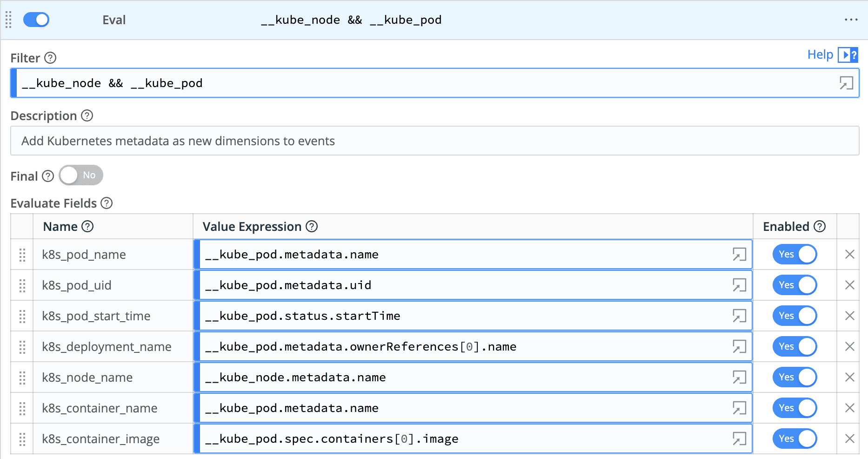Click the Description text field
Viewport: 868px width, 459px height.
pos(434,141)
